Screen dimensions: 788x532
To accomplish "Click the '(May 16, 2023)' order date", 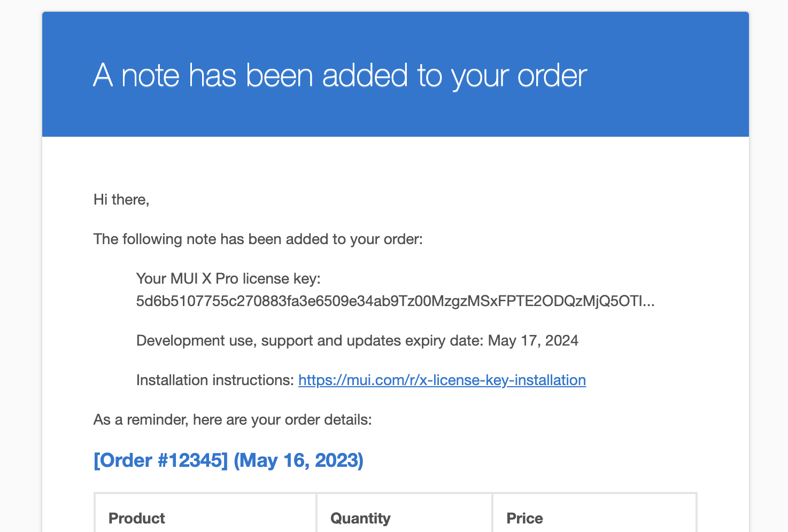I will click(x=299, y=460).
